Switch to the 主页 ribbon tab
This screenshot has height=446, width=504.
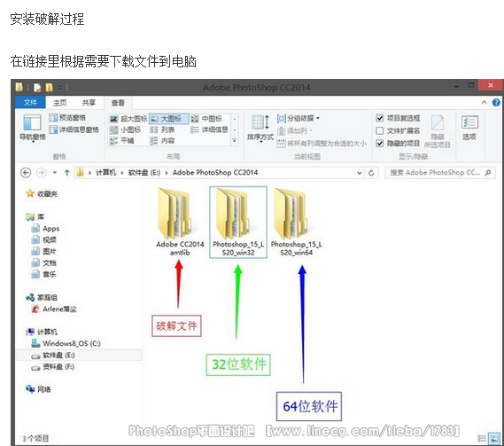(59, 102)
